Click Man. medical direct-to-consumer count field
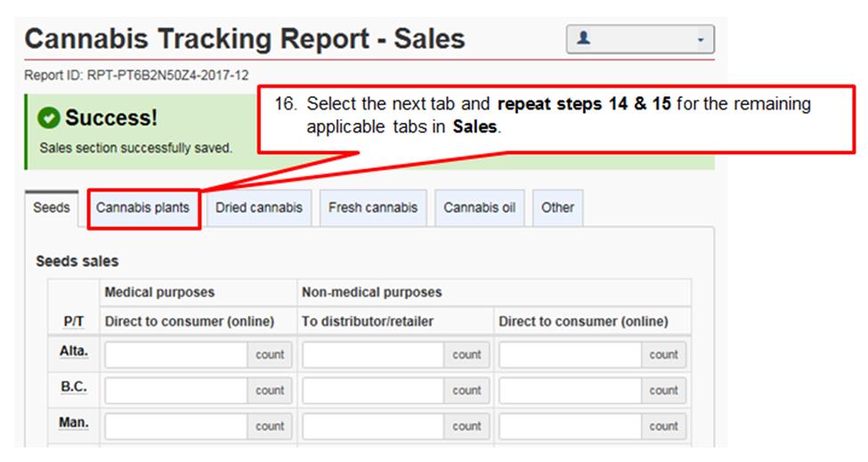Viewport: 868px width, 462px height. pyautogui.click(x=176, y=426)
